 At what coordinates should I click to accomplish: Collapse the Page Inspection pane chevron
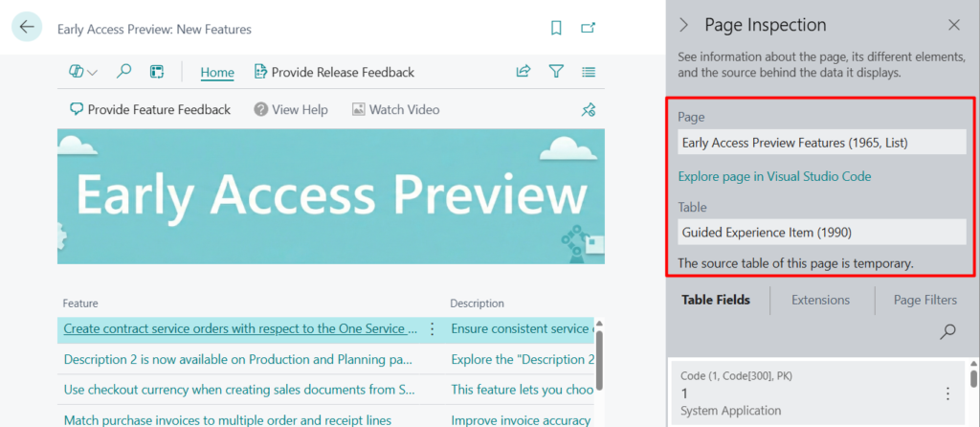683,25
